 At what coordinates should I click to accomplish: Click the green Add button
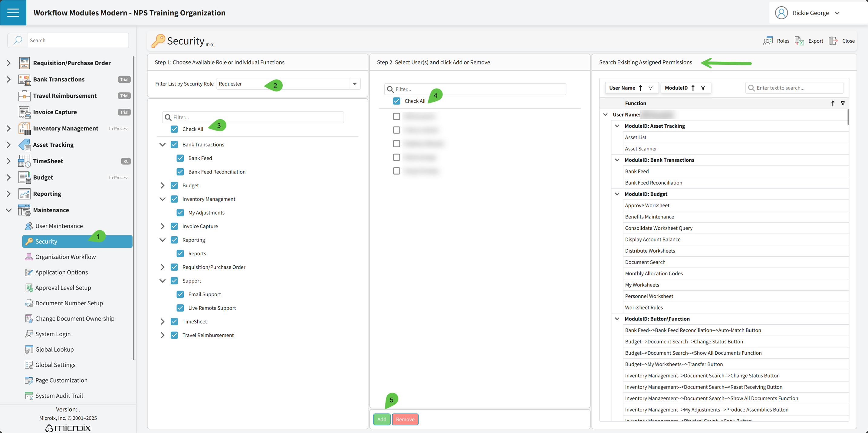[x=382, y=419]
